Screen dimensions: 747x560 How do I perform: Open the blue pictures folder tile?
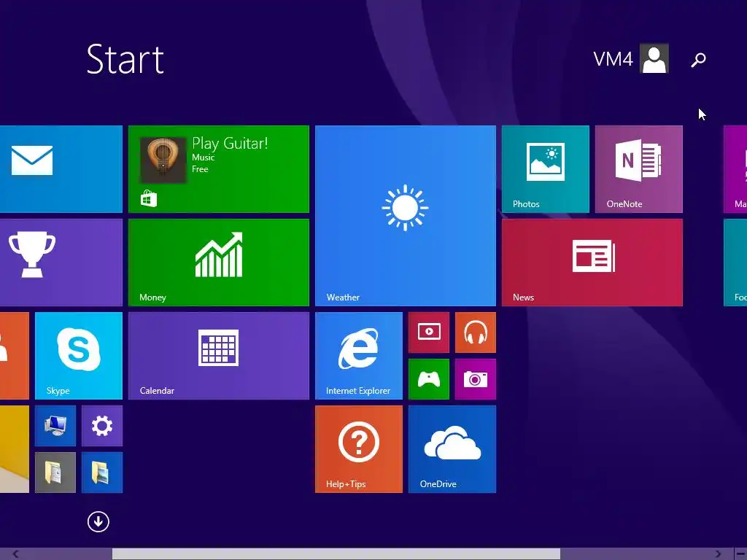pyautogui.click(x=102, y=472)
